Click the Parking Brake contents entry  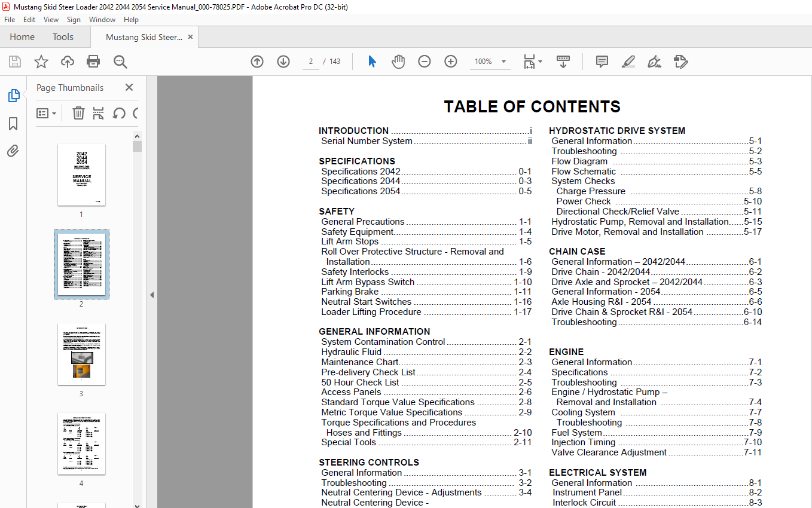426,292
